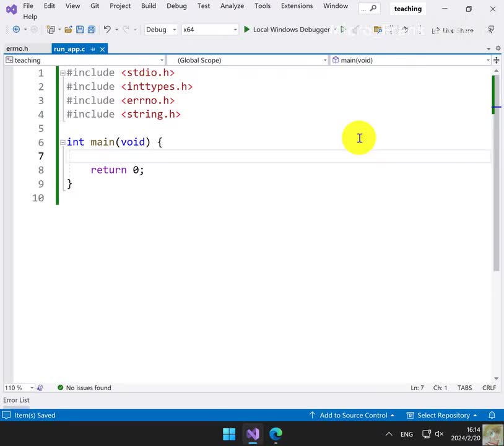Open the Build menu
This screenshot has height=446, width=504.
[x=149, y=6]
